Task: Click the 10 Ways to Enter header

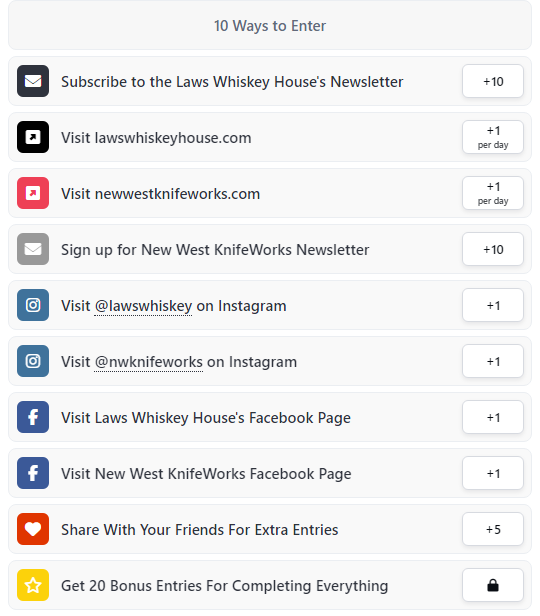Action: coord(270,26)
